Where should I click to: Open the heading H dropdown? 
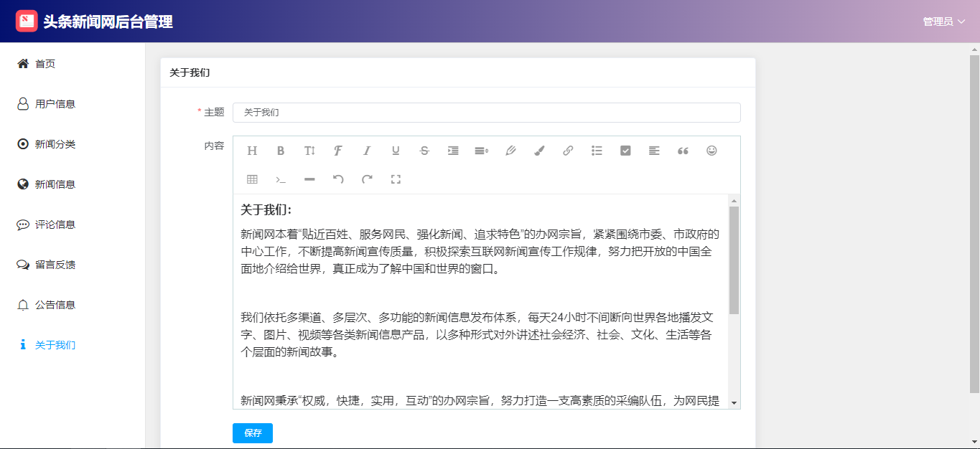(252, 151)
